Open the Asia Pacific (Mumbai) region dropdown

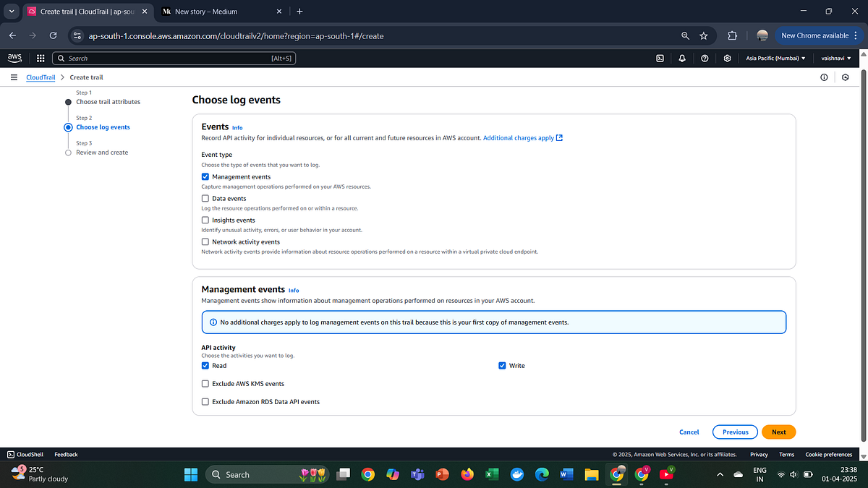775,58
